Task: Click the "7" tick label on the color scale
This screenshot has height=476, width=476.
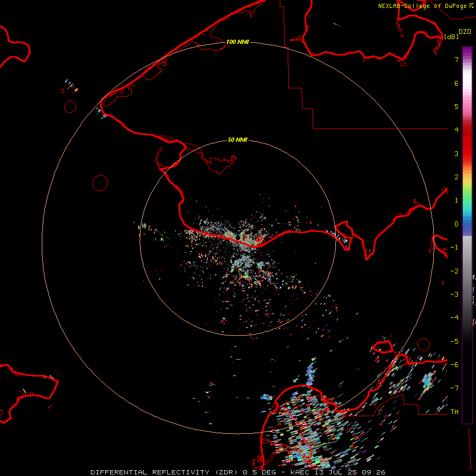Action: pyautogui.click(x=456, y=59)
